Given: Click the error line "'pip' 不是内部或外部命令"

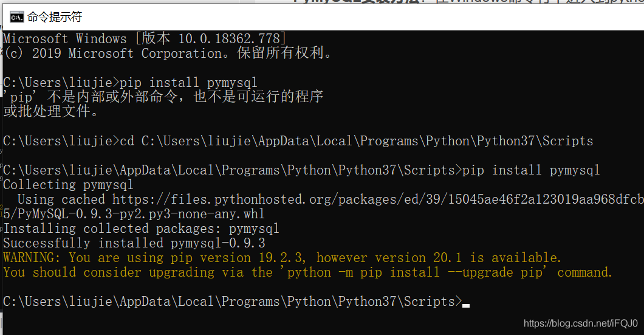Looking at the screenshot, I should pyautogui.click(x=163, y=97).
